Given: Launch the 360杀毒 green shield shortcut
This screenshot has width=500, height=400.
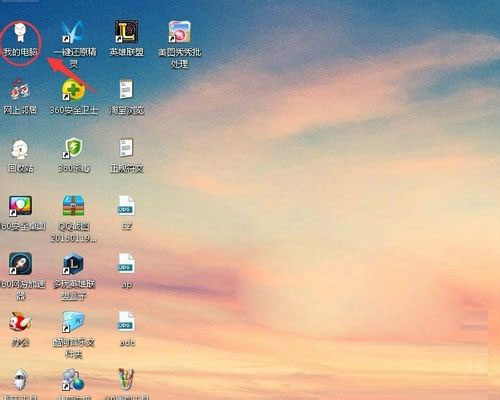Looking at the screenshot, I should pyautogui.click(x=74, y=148).
